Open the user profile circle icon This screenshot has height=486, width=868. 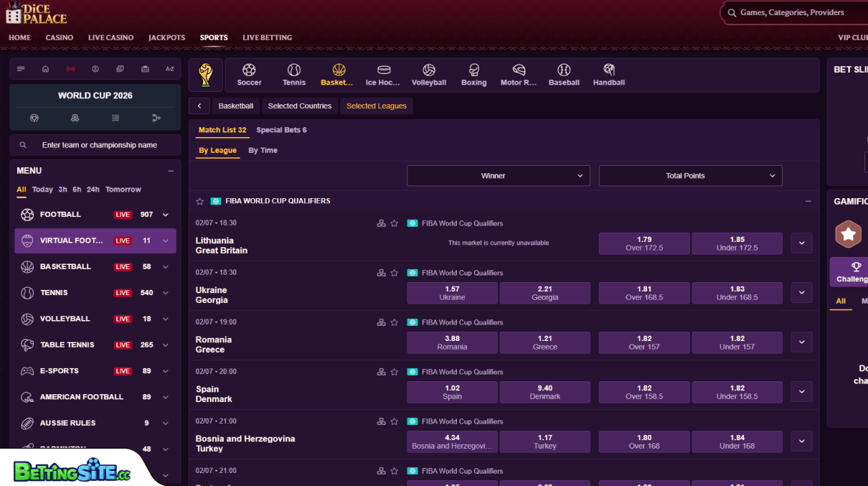[95, 69]
